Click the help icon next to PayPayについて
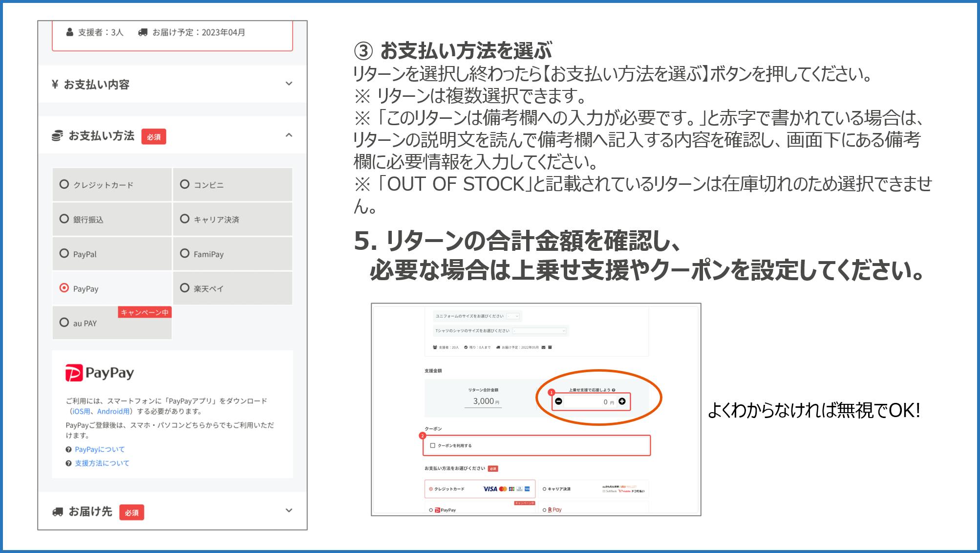980x553 pixels. [68, 449]
